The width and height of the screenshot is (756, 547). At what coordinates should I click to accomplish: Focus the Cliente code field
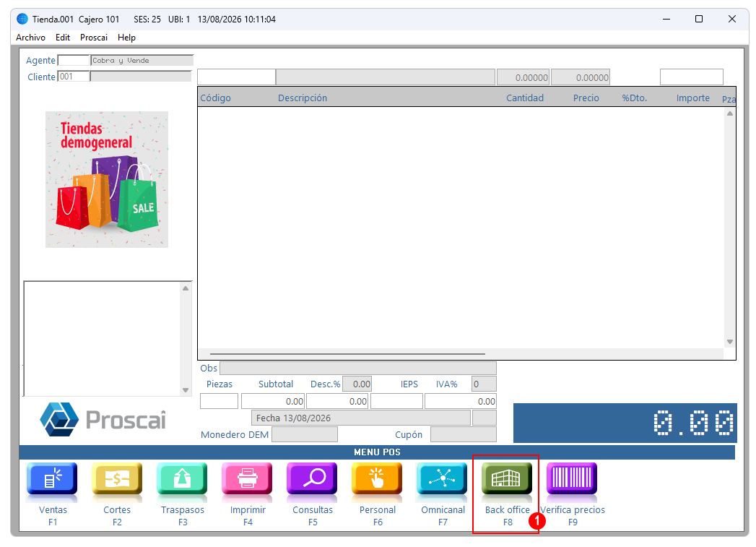(74, 77)
